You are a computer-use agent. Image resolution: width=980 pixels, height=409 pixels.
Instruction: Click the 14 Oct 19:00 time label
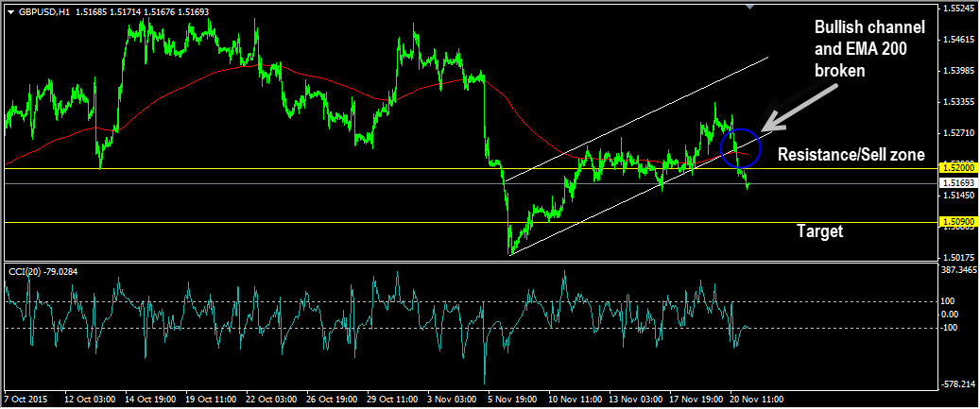150,399
